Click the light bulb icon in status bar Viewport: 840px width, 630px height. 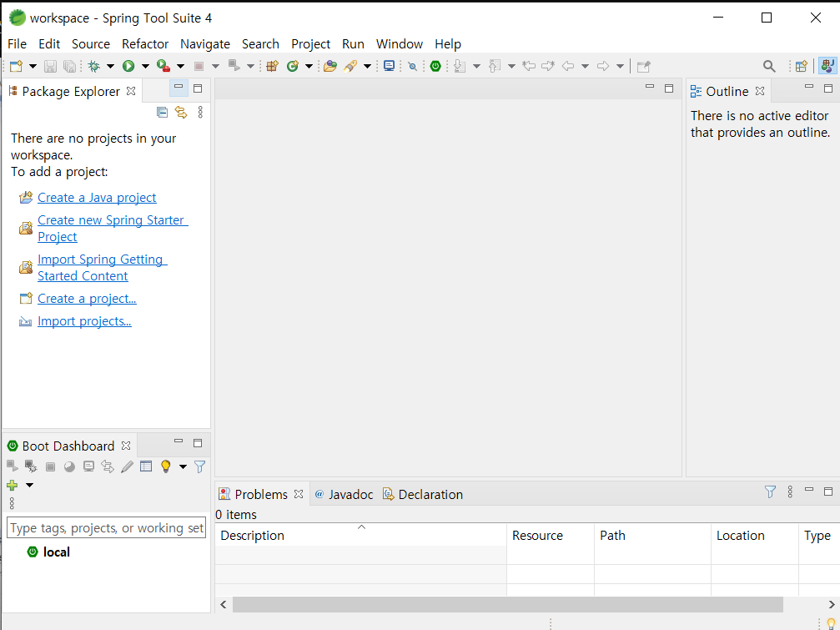click(831, 624)
